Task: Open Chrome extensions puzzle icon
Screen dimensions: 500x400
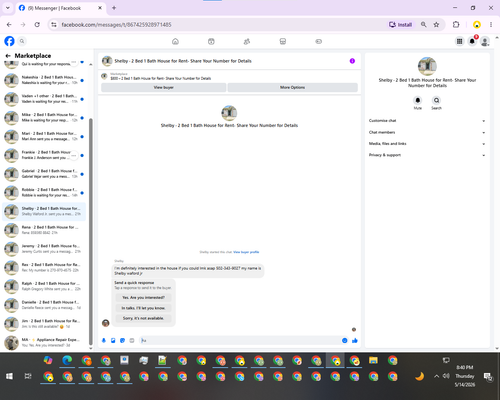Action: tap(456, 25)
